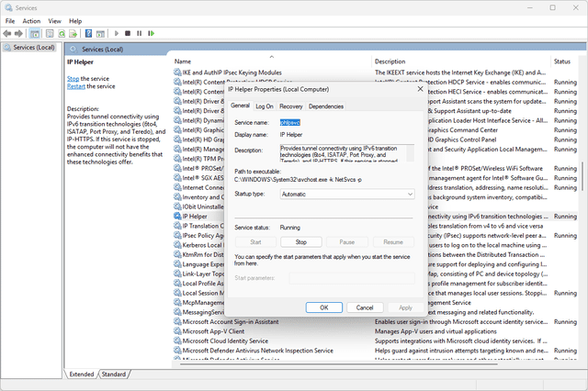
Task: Select Services (Local) in console tree
Action: pyautogui.click(x=33, y=47)
